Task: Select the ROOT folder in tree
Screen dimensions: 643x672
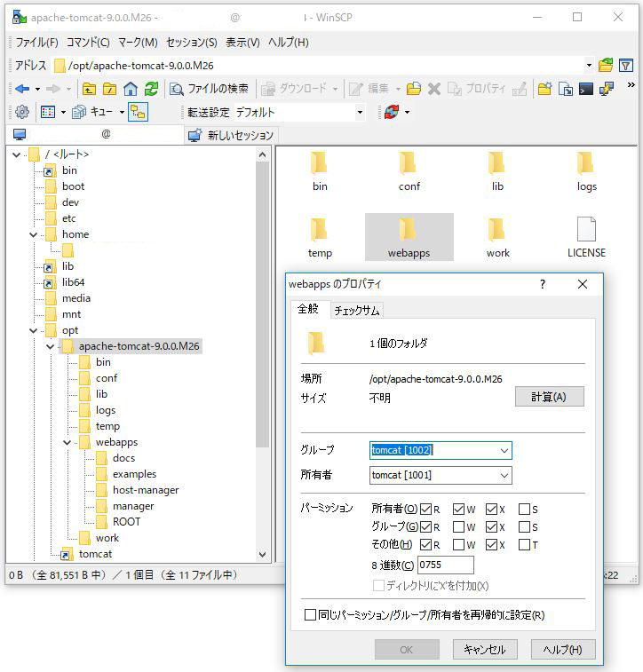Action: click(126, 522)
